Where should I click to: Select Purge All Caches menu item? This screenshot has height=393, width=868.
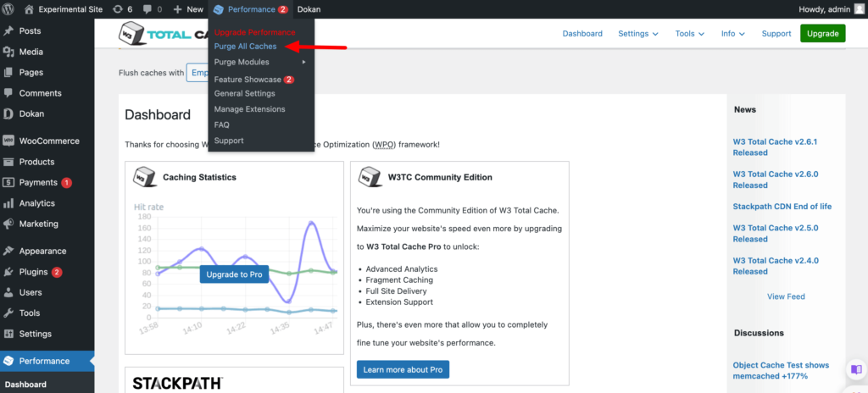(x=245, y=47)
